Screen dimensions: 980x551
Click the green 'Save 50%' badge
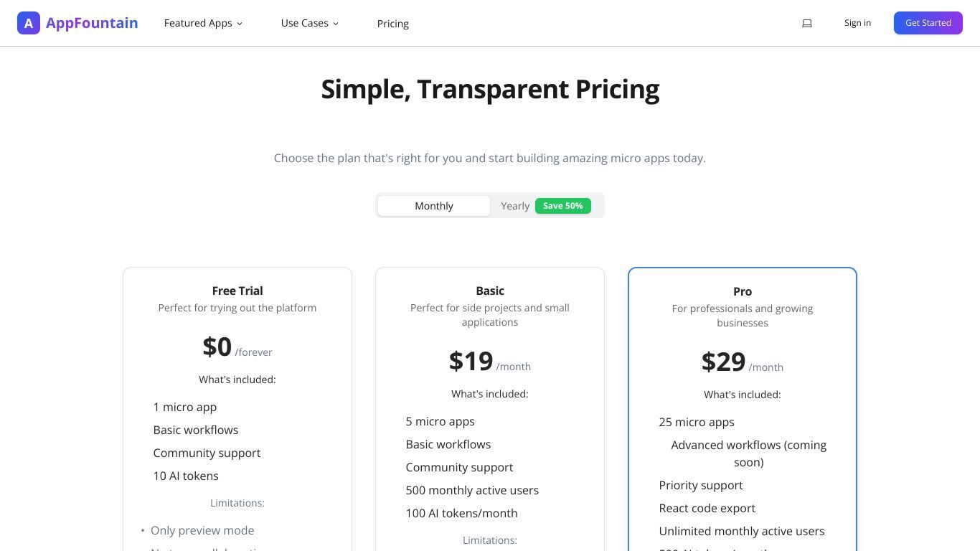[x=563, y=206]
